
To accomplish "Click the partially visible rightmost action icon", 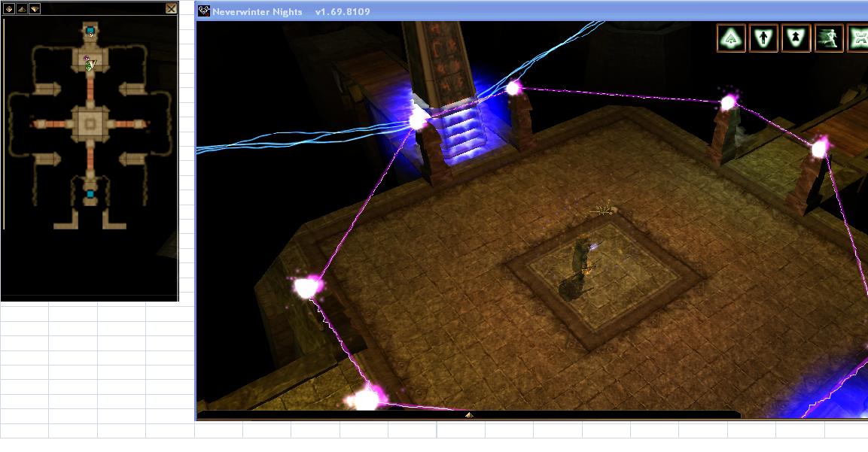I will pos(858,38).
